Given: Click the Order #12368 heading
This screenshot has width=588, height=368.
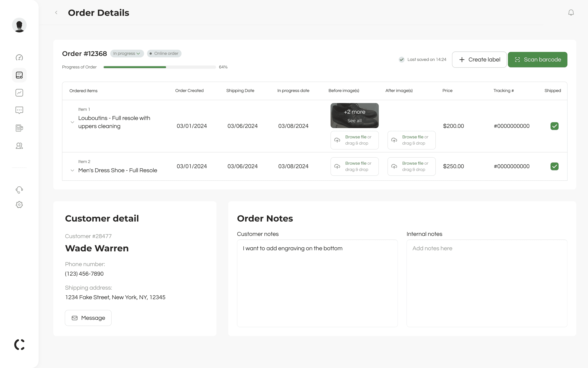Looking at the screenshot, I should point(84,53).
